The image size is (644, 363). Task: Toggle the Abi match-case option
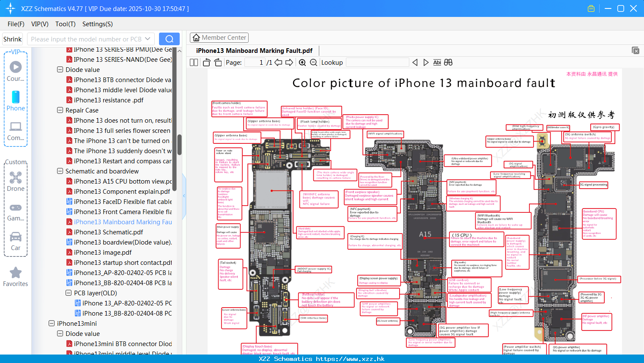coord(437,62)
